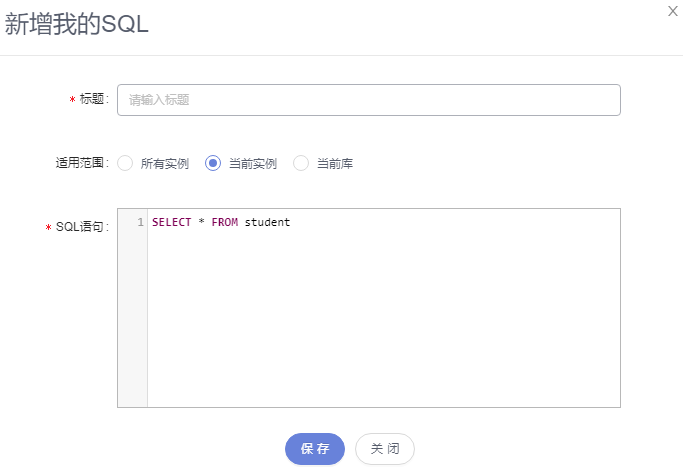This screenshot has width=683, height=467.
Task: Click the student table name in the SQL
Action: point(267,222)
